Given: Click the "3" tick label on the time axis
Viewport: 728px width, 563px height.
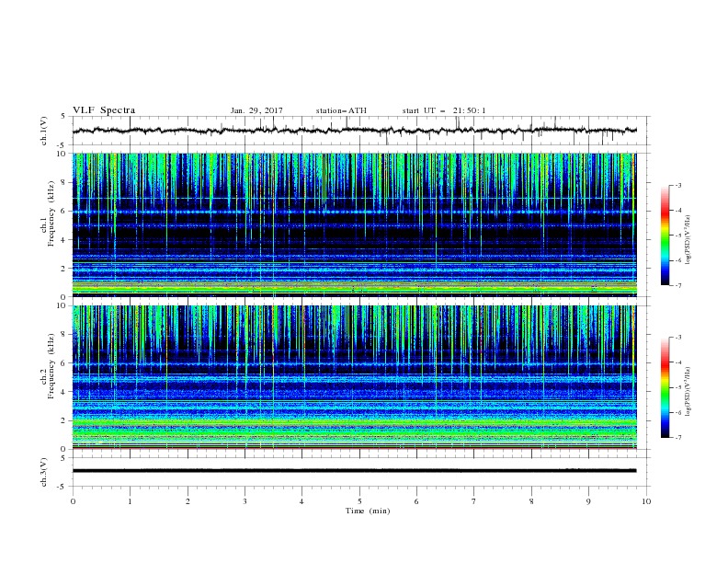Looking at the screenshot, I should click(245, 501).
